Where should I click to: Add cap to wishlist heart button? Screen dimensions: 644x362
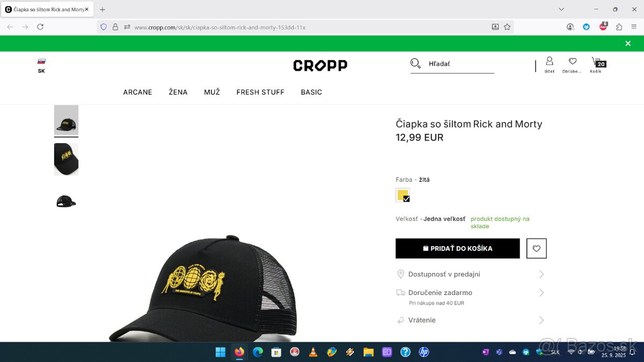coord(537,248)
